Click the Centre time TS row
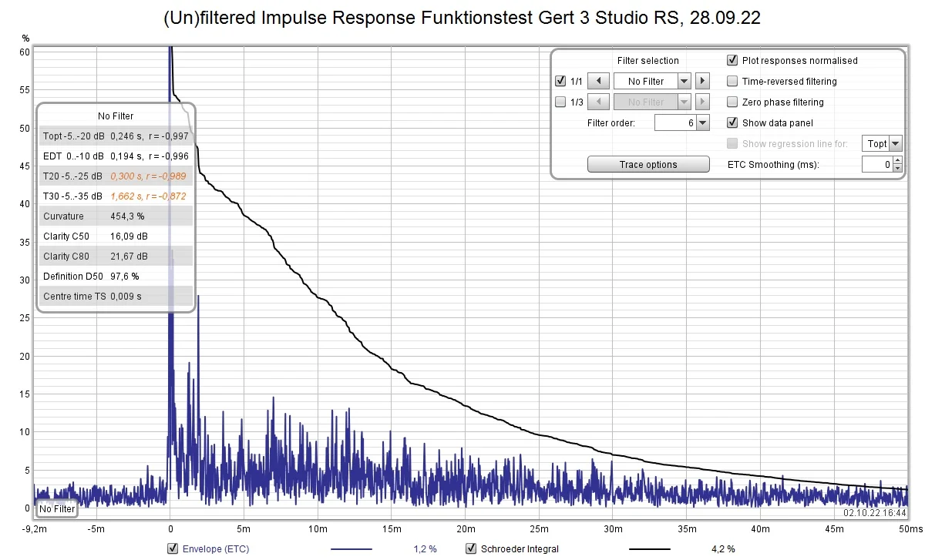925x560 pixels. 116,297
